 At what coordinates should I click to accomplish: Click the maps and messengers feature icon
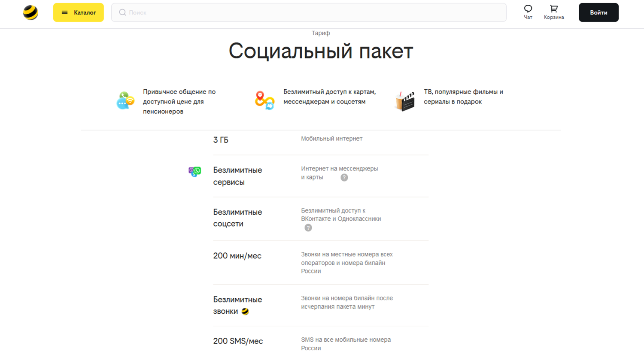coord(264,100)
